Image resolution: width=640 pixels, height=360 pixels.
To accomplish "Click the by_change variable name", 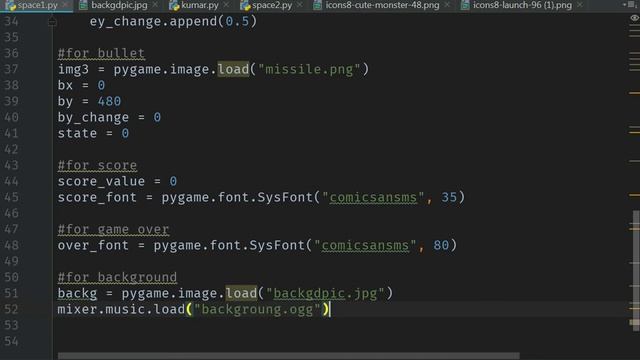I will pyautogui.click(x=93, y=118).
